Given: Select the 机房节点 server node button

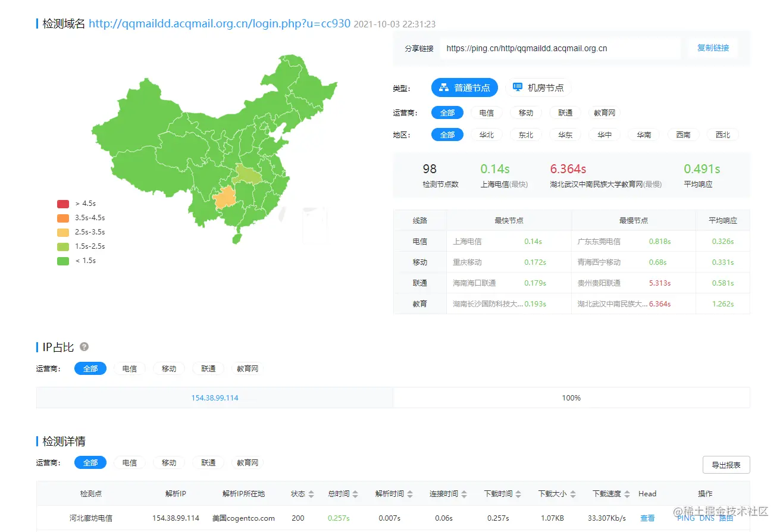Looking at the screenshot, I should pos(538,88).
